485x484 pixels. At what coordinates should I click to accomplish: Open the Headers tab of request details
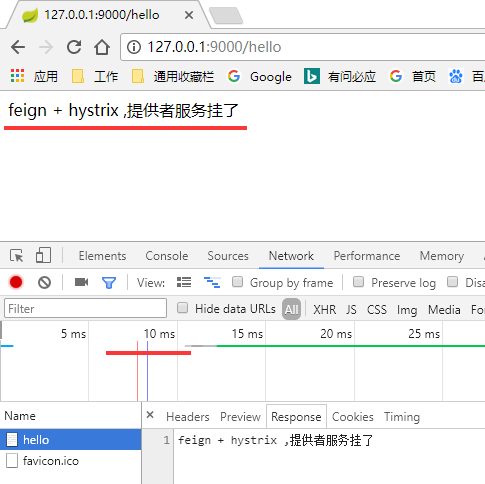coord(188,417)
